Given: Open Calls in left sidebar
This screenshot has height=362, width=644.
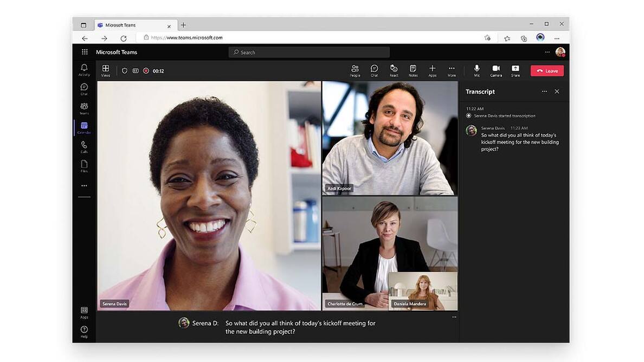Looking at the screenshot, I should point(84,146).
